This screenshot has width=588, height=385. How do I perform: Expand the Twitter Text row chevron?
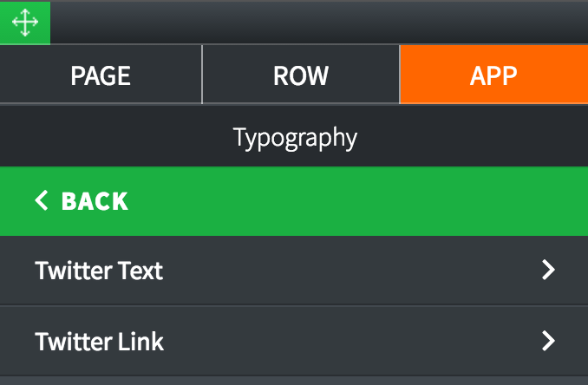pyautogui.click(x=547, y=271)
